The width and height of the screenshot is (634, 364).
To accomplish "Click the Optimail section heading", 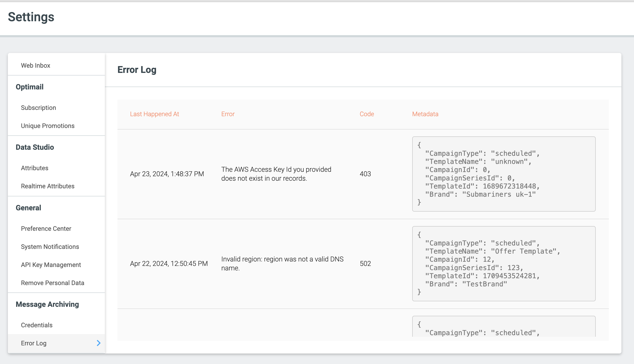I will pyautogui.click(x=29, y=87).
